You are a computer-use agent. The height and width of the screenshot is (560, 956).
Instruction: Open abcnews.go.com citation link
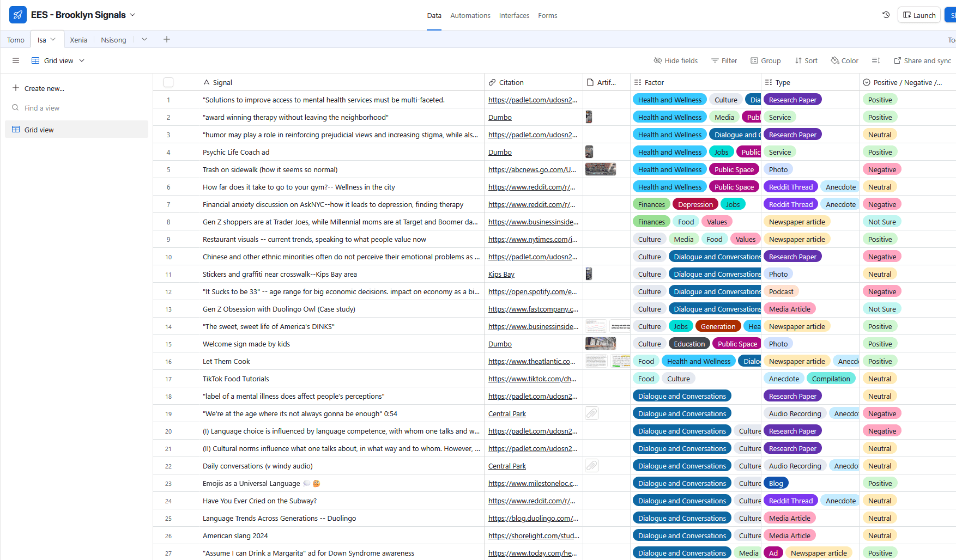532,169
